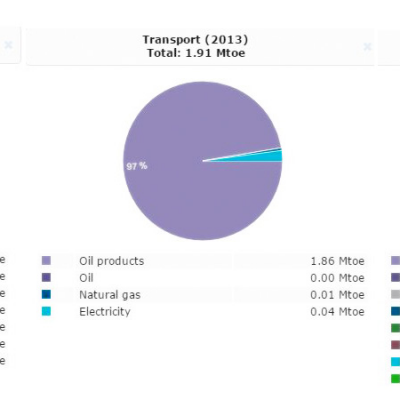The image size is (400, 400).
Task: Click the 0.04 Mtoe value
Action: (337, 312)
